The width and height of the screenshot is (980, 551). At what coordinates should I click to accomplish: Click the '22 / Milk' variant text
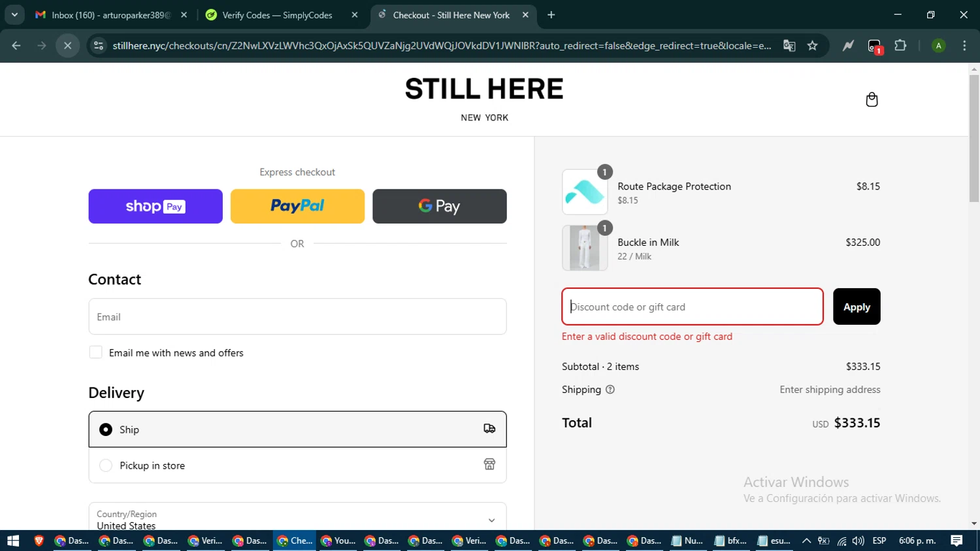click(x=634, y=256)
